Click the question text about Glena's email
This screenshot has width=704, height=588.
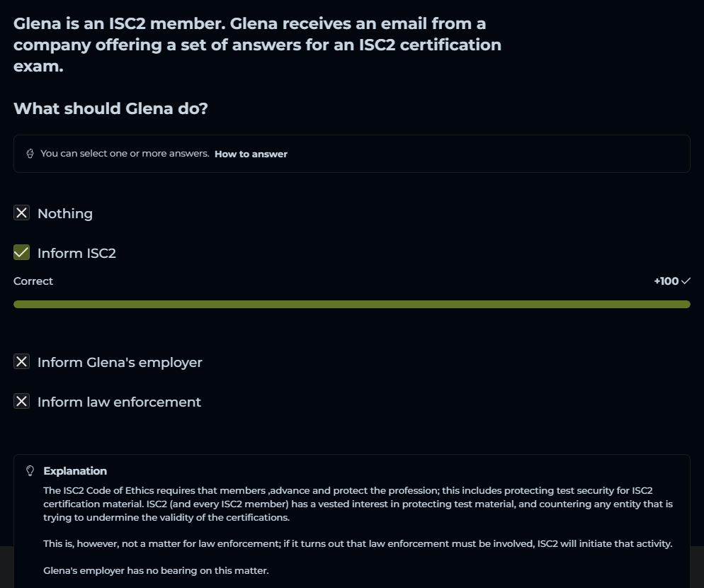point(257,45)
